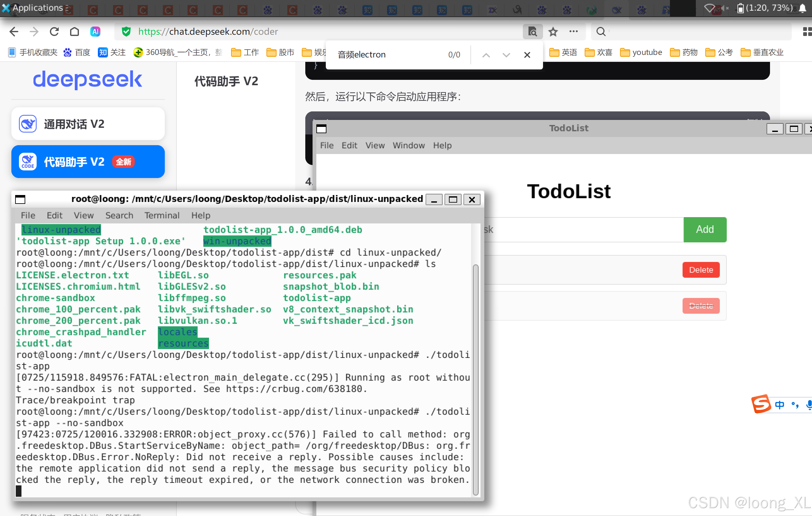Click the home page icon
The width and height of the screenshot is (812, 516).
tap(75, 32)
